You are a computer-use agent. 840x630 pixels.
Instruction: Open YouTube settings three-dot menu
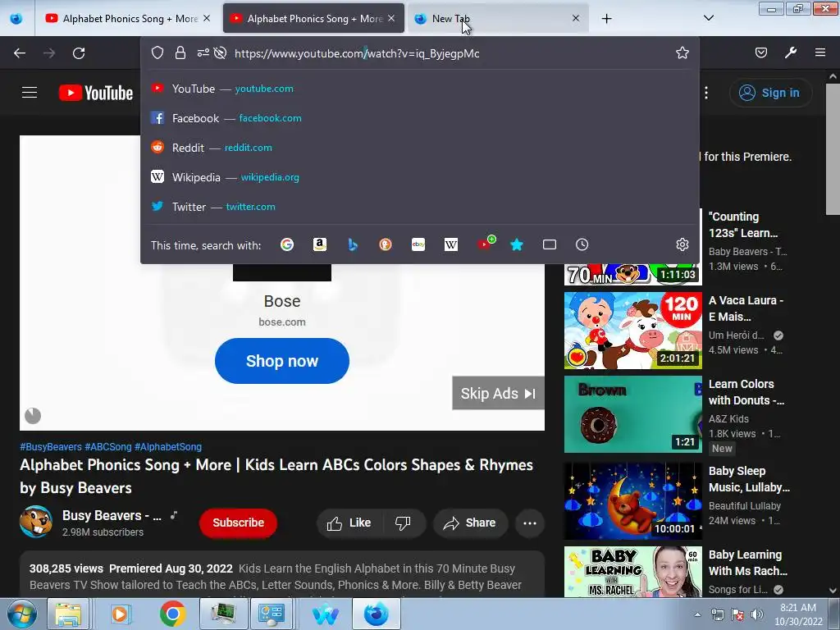[706, 93]
